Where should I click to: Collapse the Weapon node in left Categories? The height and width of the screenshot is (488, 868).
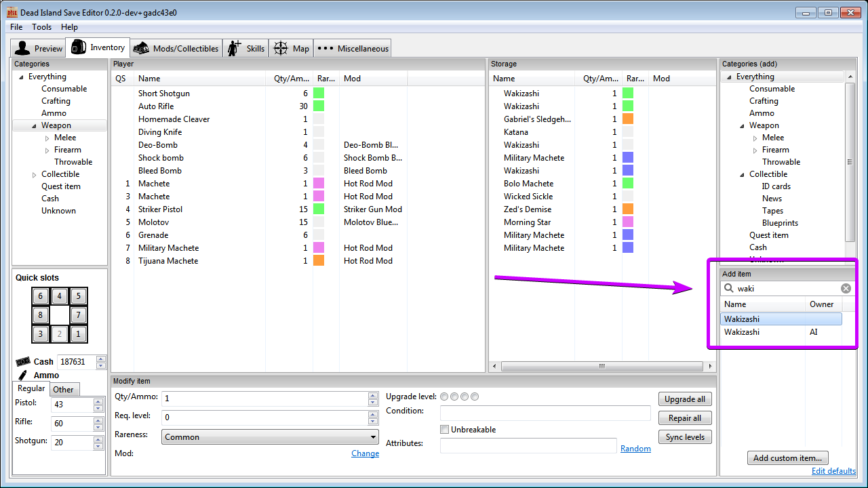point(34,126)
